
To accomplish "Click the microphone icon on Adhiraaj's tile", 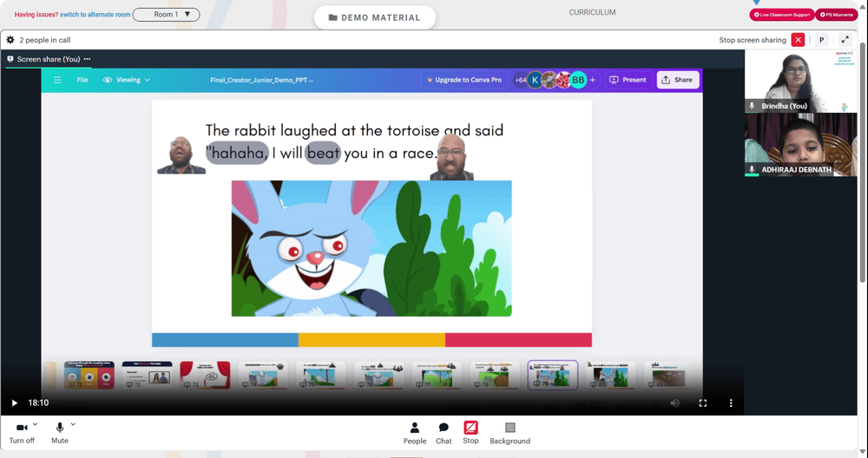I will (x=752, y=169).
